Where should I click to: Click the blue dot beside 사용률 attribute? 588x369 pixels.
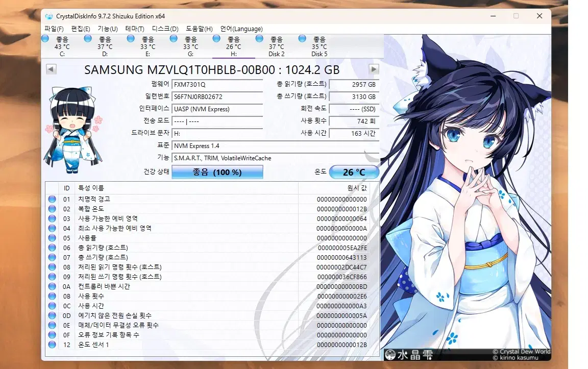(52, 238)
